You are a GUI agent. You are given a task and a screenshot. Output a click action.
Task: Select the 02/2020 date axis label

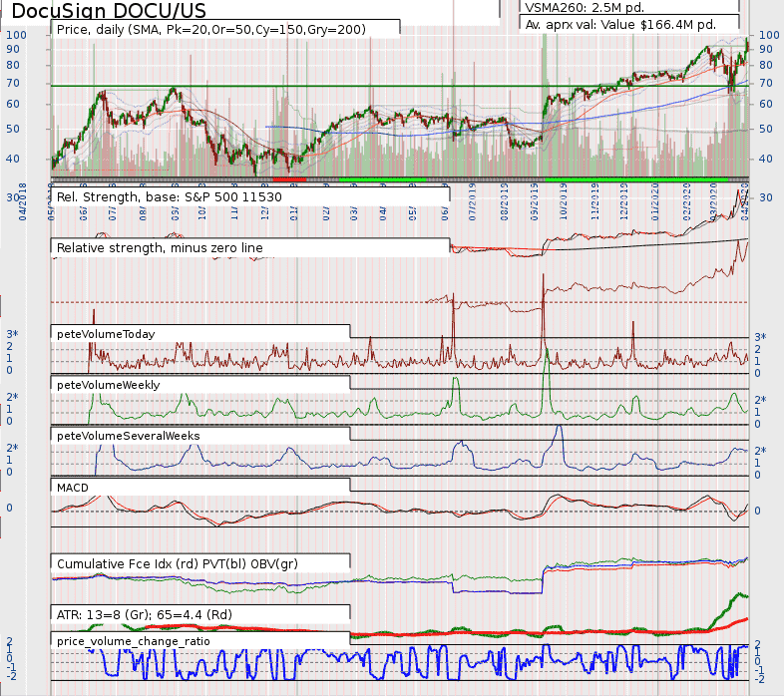[686, 202]
